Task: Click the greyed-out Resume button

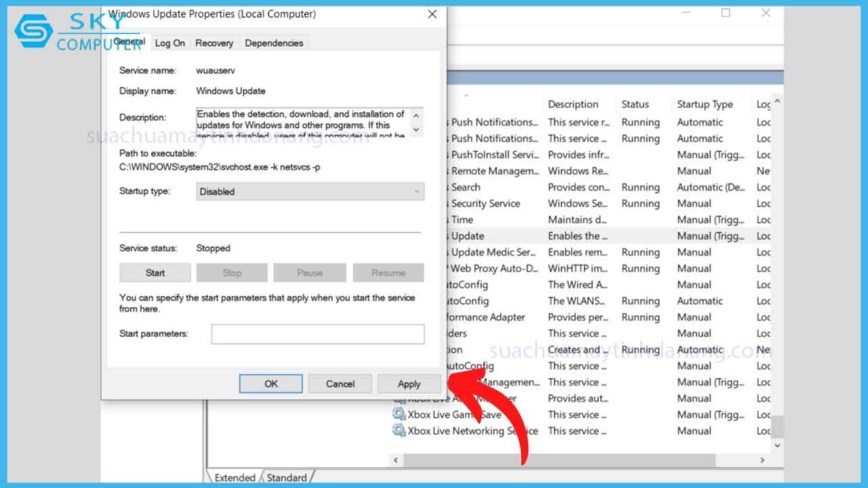Action: [389, 272]
